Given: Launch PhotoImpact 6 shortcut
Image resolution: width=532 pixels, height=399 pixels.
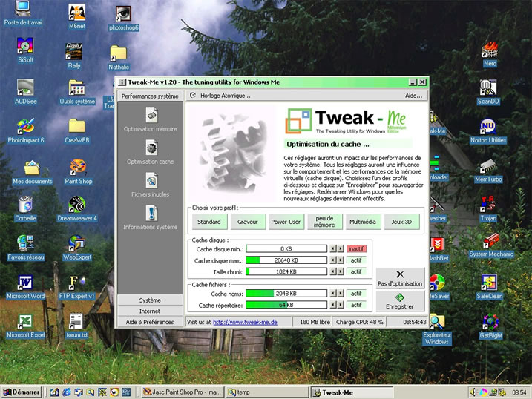Looking at the screenshot, I should [x=26, y=131].
